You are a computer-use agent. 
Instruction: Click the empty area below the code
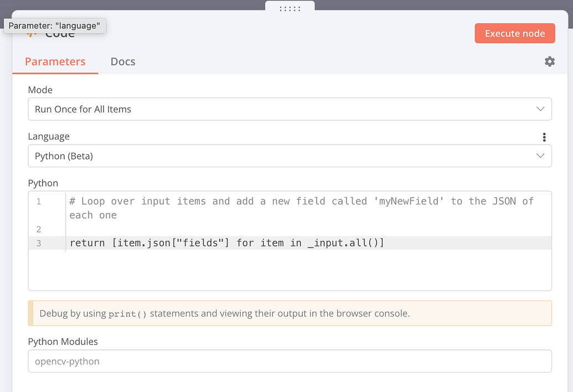290,271
